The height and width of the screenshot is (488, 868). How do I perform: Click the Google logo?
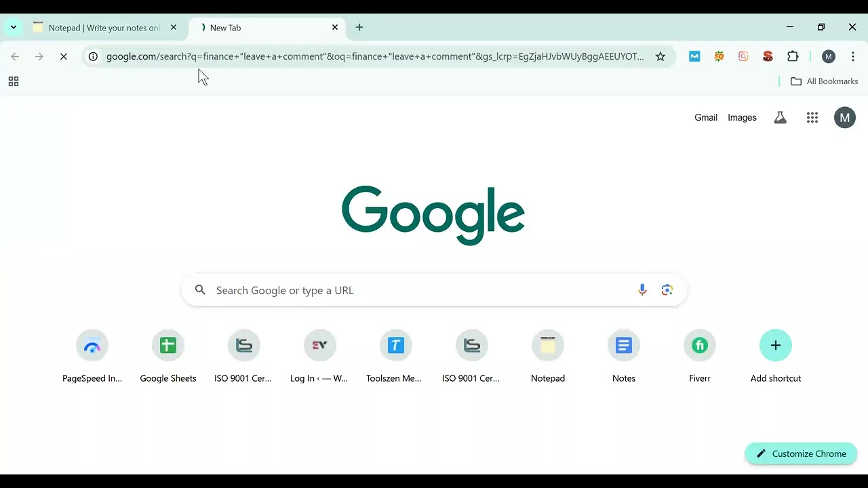[x=433, y=215]
